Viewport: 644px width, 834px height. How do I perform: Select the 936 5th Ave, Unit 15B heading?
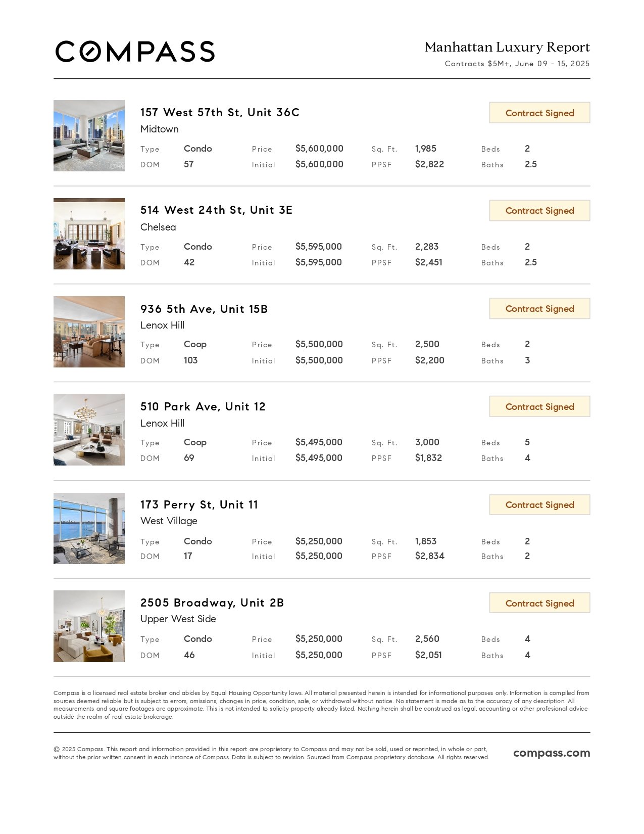[x=204, y=309]
